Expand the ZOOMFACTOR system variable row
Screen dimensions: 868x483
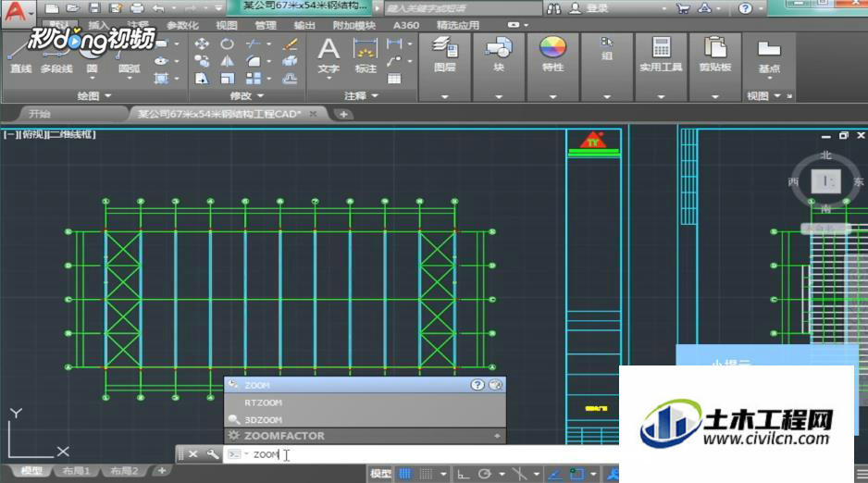[497, 436]
